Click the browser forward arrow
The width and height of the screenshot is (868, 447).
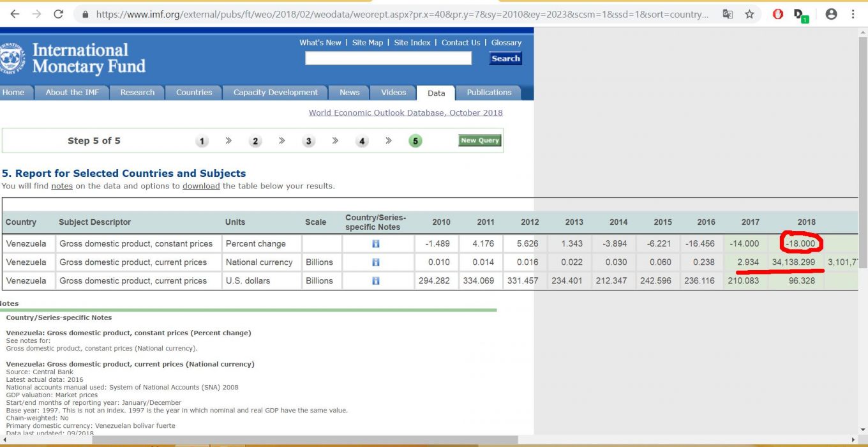(x=36, y=14)
